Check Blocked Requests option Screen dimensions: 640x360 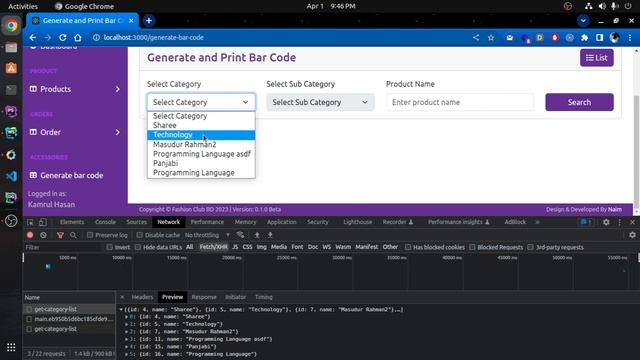472,247
